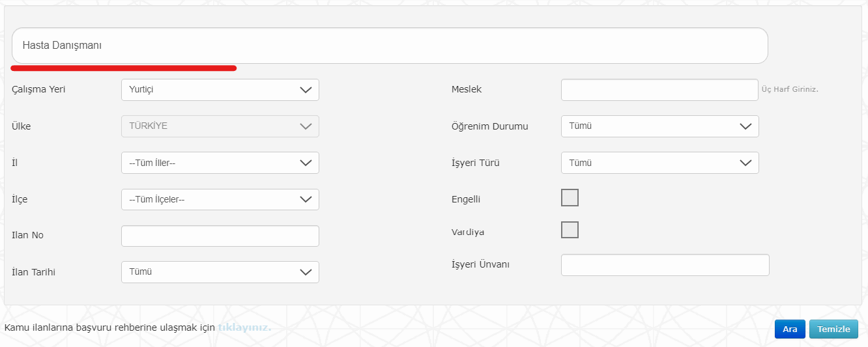Open the İşyeri Türü dropdown

tap(659, 163)
